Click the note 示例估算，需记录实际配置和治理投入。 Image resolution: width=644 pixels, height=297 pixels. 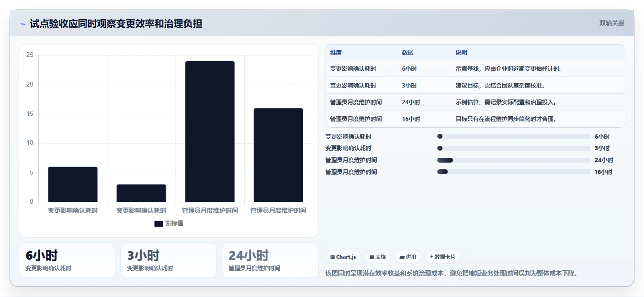pos(506,102)
